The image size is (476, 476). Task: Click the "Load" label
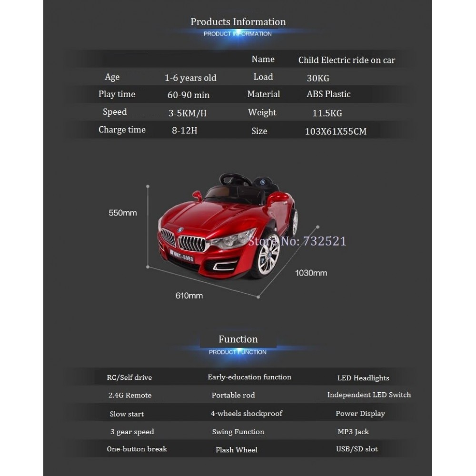point(263,77)
